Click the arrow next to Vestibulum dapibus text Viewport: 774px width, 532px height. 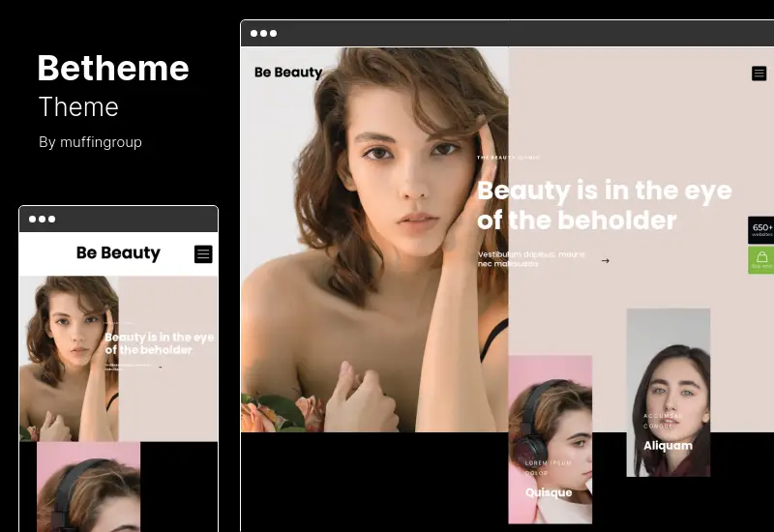(606, 260)
